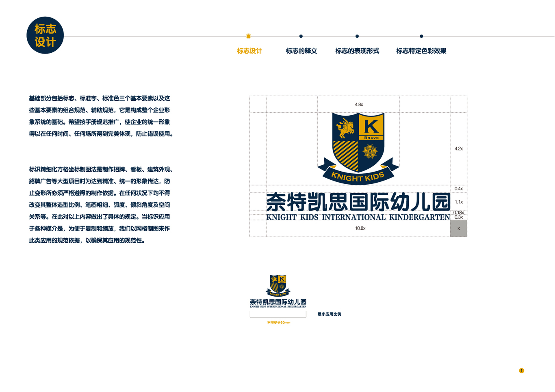The width and height of the screenshot is (555, 392).
Task: Click the navy dot above 标志特定色彩效果
Action: pos(421,36)
